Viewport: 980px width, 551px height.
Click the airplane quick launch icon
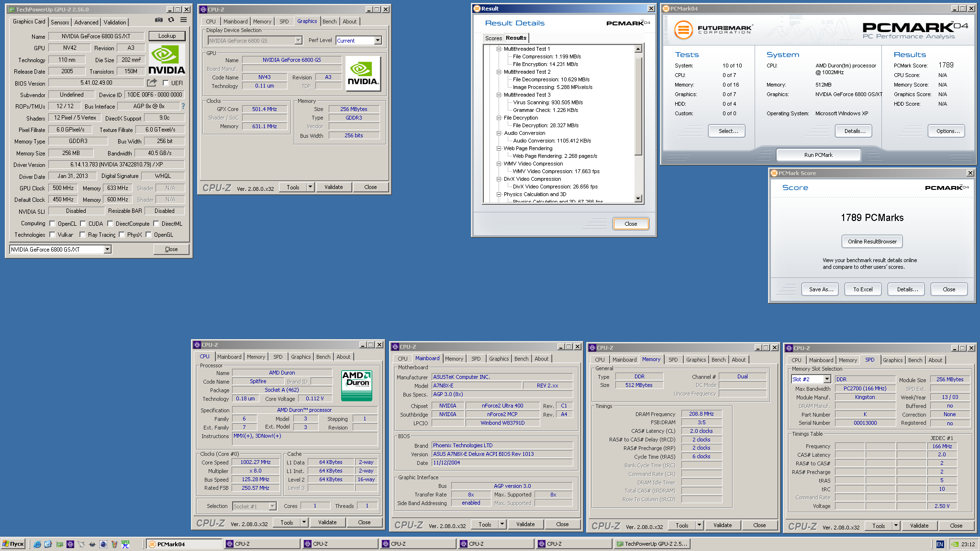tap(81, 544)
